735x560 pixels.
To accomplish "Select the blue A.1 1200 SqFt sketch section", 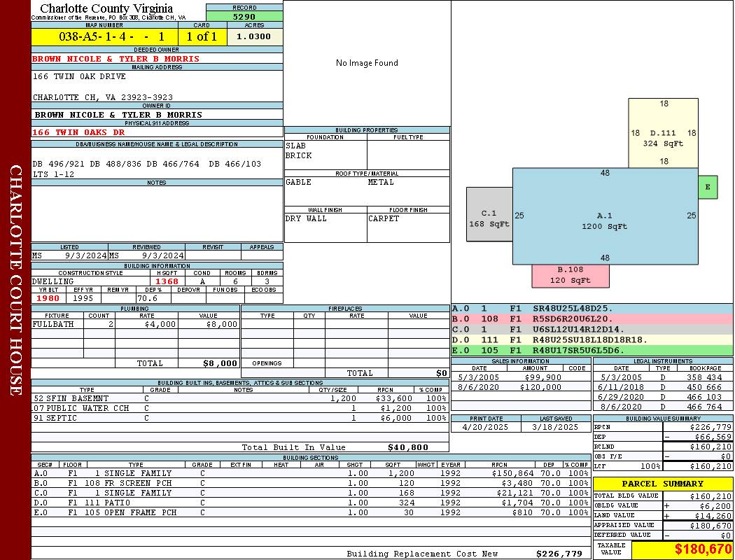I will [x=605, y=216].
